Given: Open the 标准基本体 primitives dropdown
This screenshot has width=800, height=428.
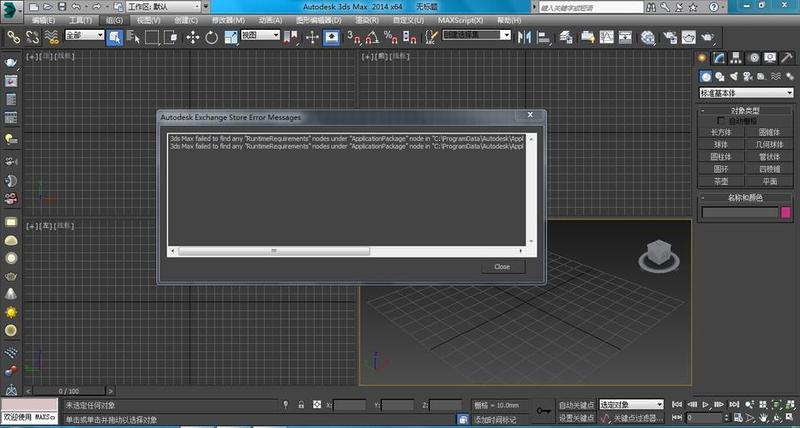Looking at the screenshot, I should coord(746,93).
